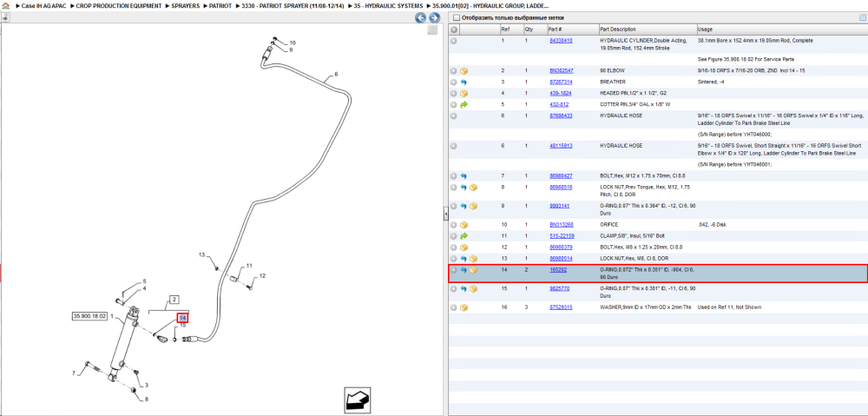The height and width of the screenshot is (416, 868).
Task: Sort by Part # column header
Action: coord(572,29)
